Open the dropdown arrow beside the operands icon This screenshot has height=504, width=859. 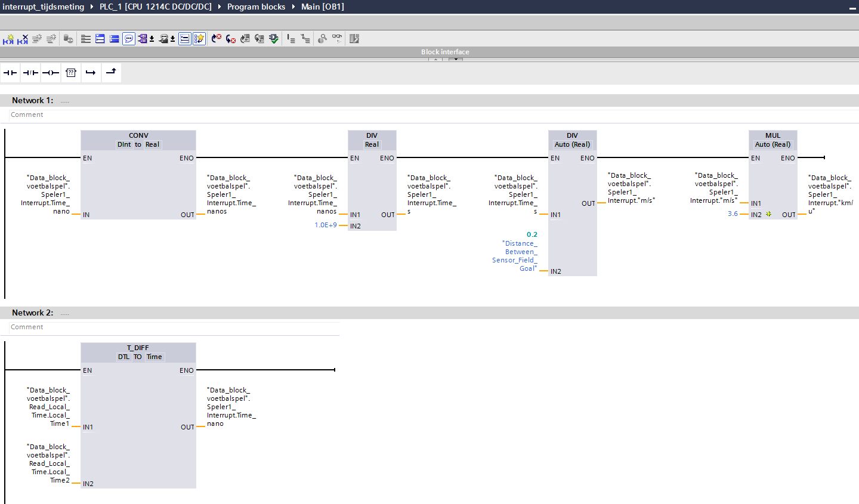click(152, 39)
